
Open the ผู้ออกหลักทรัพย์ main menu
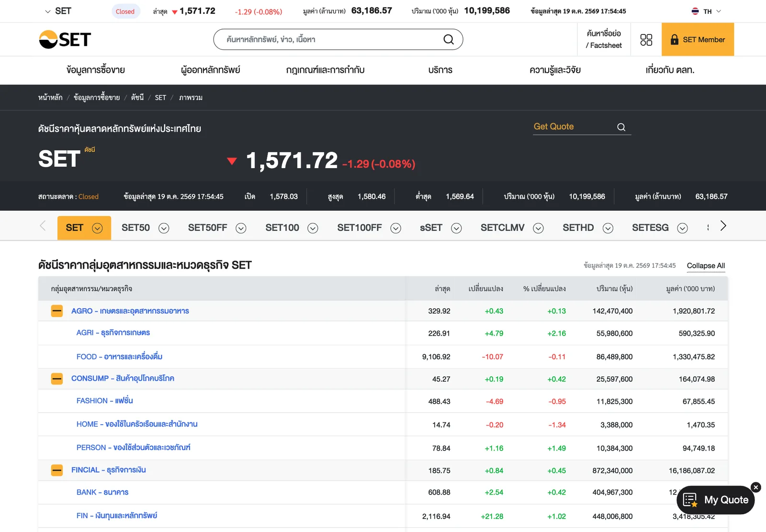coord(211,70)
